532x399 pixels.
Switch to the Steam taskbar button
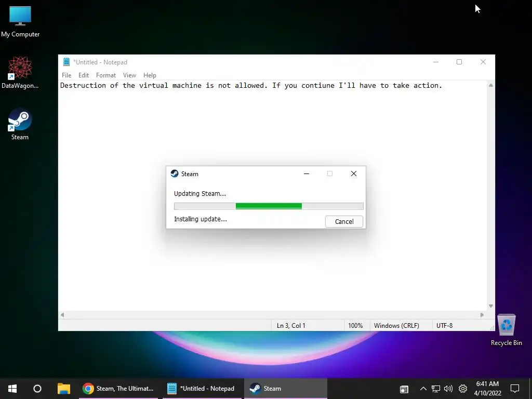pos(285,389)
